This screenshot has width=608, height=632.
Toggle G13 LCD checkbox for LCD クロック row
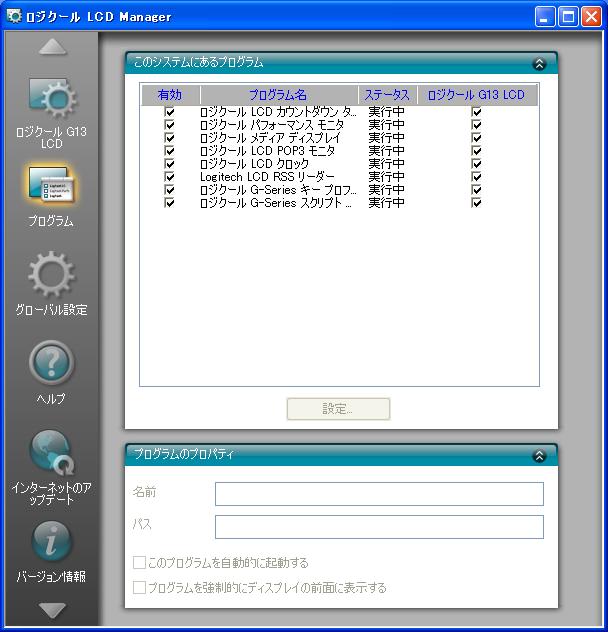[476, 164]
